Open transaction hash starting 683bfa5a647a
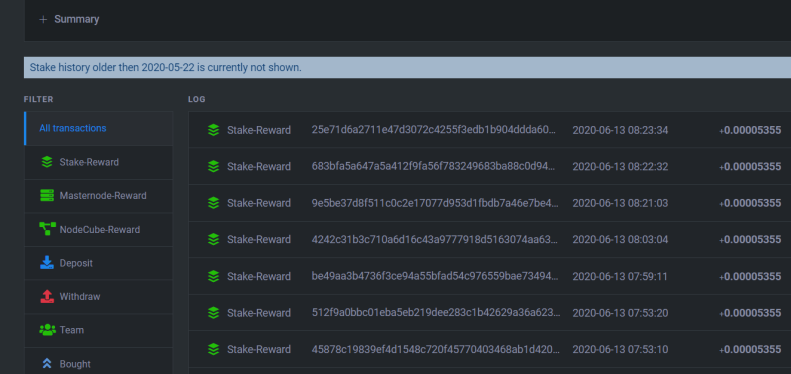Viewport: 791px width, 374px height. [x=434, y=167]
